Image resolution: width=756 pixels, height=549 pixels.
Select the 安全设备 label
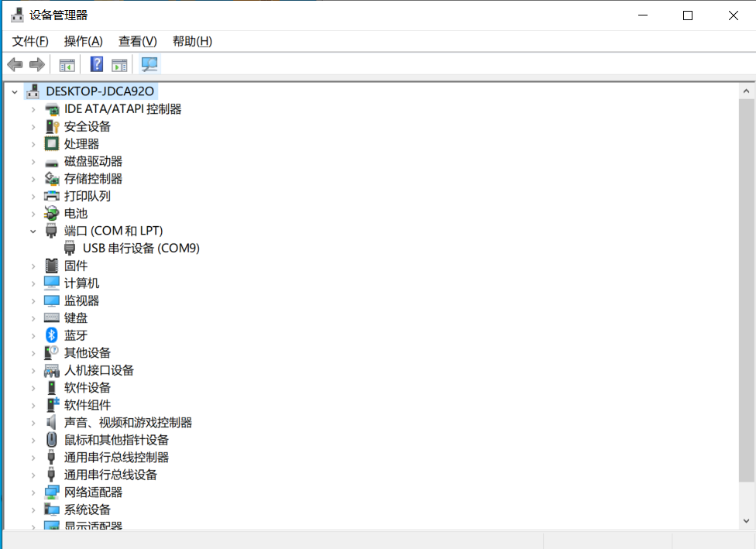pos(88,126)
